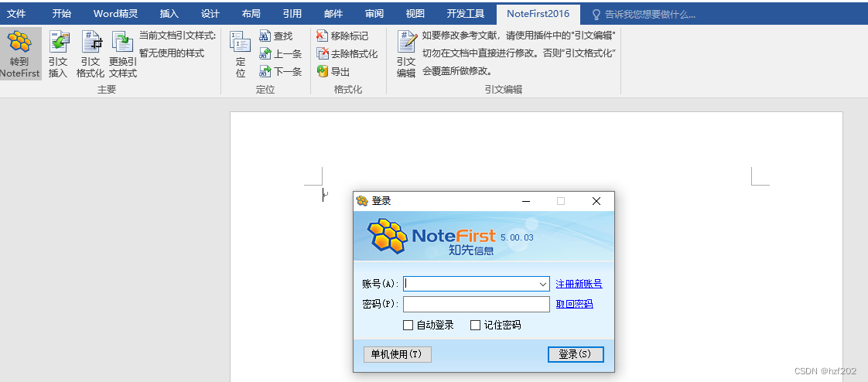Click the 登录(S) button
Viewport: 868px width, 382px height.
pyautogui.click(x=575, y=354)
